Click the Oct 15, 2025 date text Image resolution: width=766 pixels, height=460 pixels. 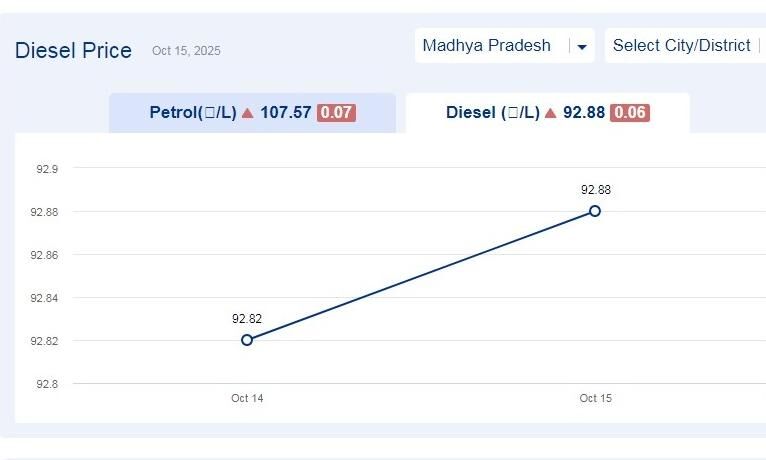pyautogui.click(x=186, y=51)
